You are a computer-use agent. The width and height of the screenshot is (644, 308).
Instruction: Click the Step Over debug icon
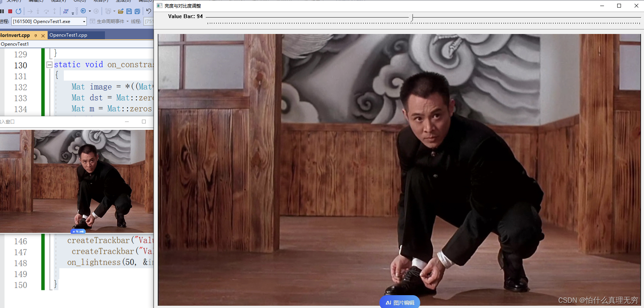pyautogui.click(x=46, y=11)
